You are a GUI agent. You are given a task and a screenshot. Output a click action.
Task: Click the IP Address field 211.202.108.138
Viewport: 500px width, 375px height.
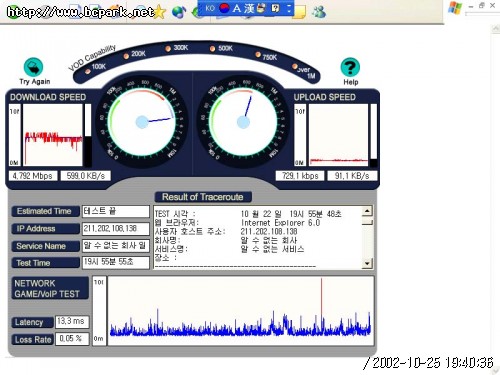(116, 229)
